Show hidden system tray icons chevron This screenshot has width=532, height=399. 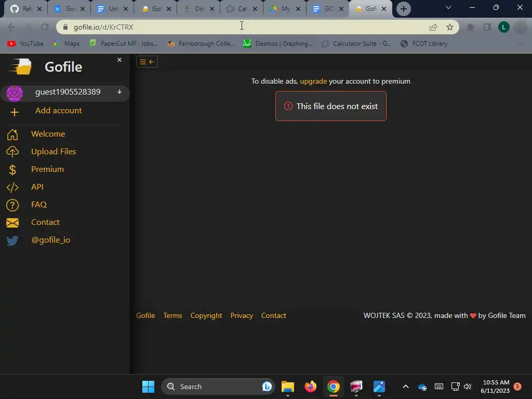[406, 387]
